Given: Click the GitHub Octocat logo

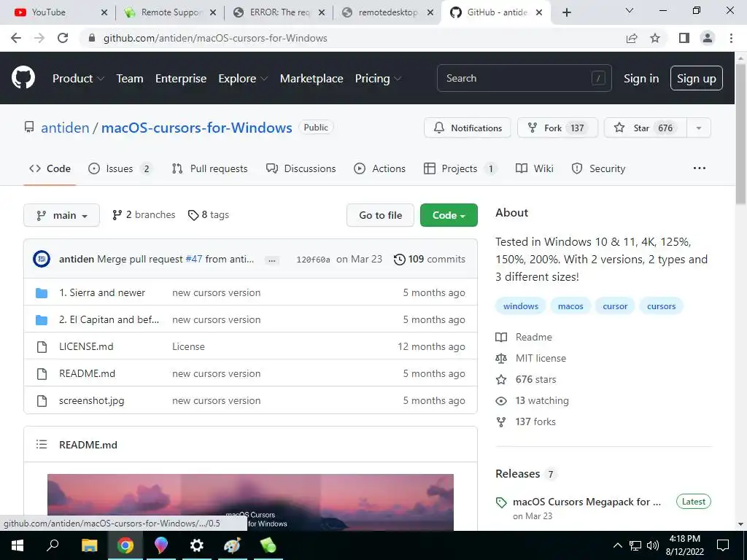Looking at the screenshot, I should (23, 77).
